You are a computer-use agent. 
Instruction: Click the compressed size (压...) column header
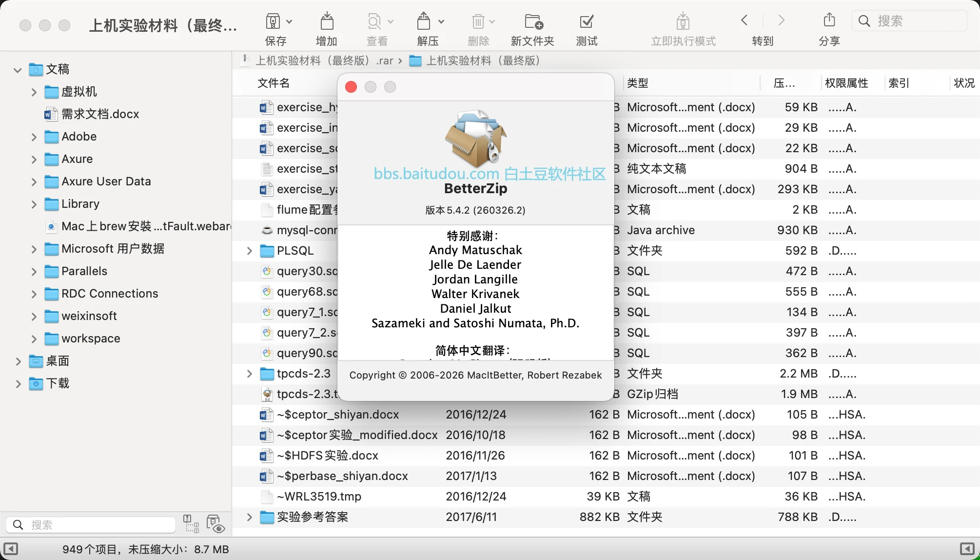[784, 83]
